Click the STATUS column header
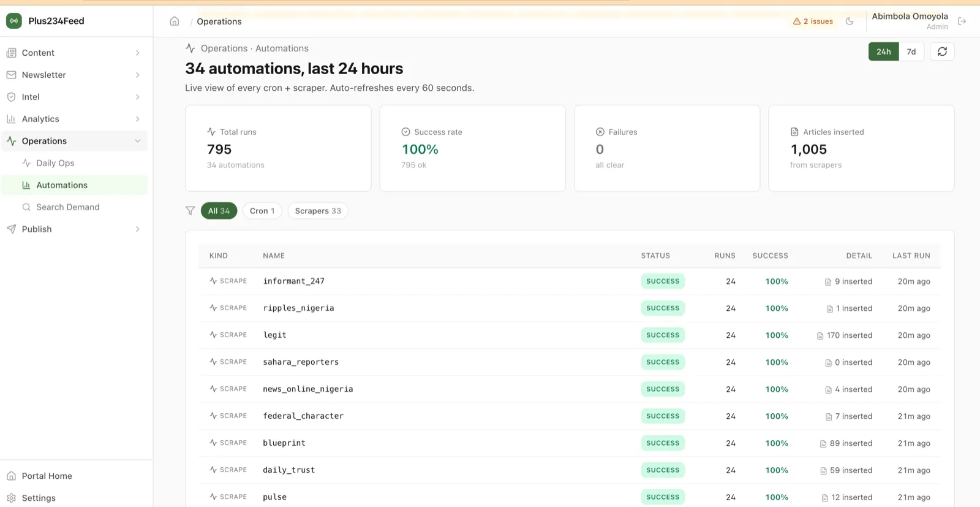Image resolution: width=980 pixels, height=507 pixels. pos(655,256)
